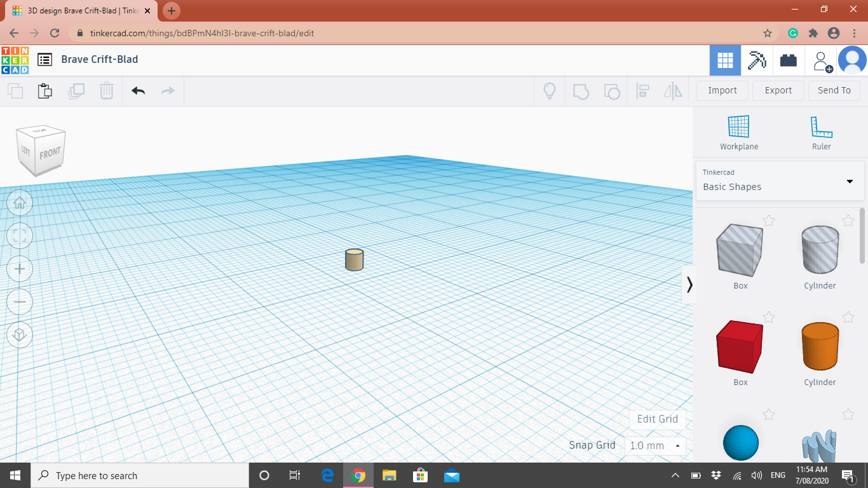
Task: Click the Mirror flip icon
Action: (673, 91)
